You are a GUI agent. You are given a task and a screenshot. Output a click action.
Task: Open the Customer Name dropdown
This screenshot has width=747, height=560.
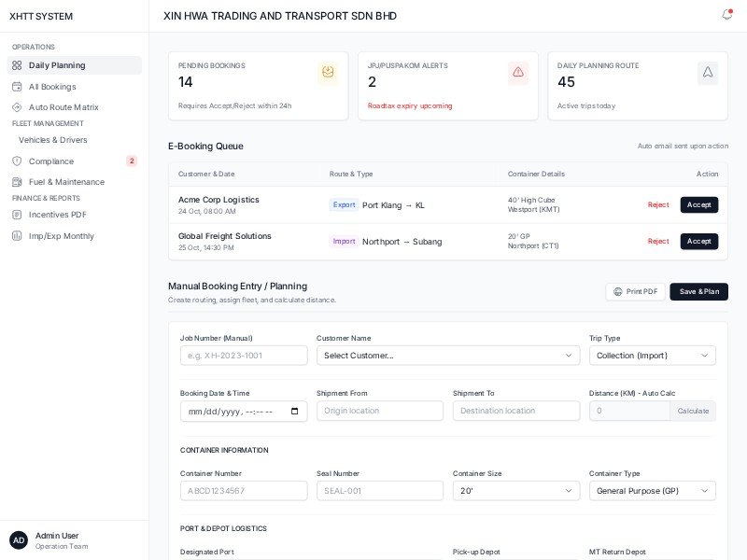tap(448, 356)
